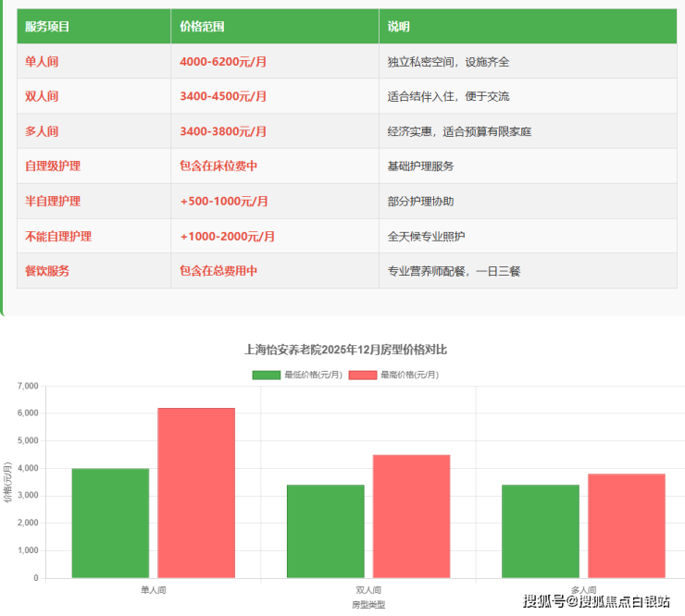Select the 半自理护理 service row
685x616 pixels.
53,201
